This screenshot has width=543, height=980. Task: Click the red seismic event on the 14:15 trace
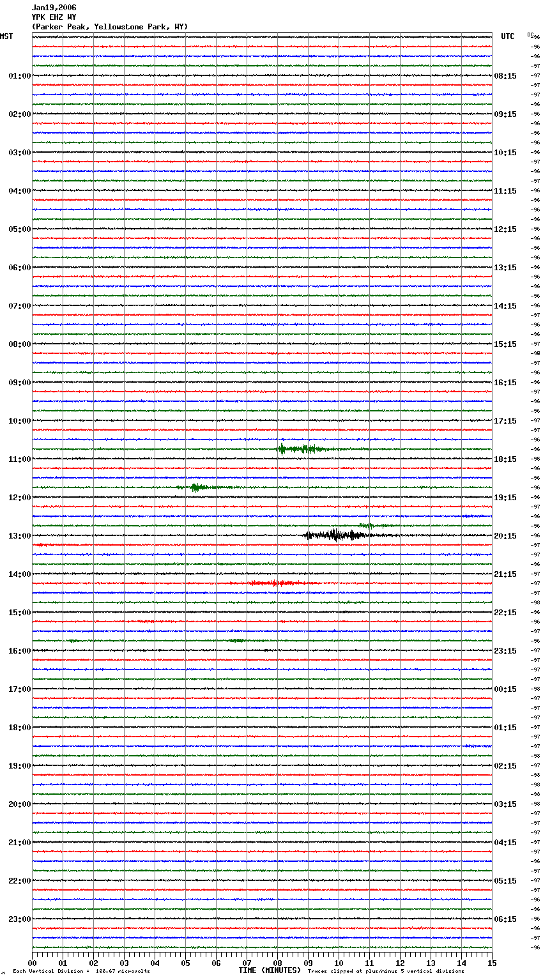point(275,583)
